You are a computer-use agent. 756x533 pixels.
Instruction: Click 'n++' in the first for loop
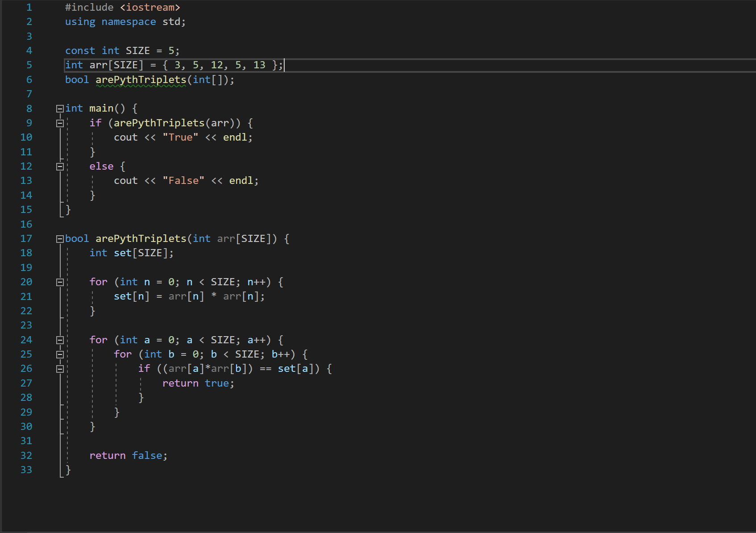click(256, 282)
